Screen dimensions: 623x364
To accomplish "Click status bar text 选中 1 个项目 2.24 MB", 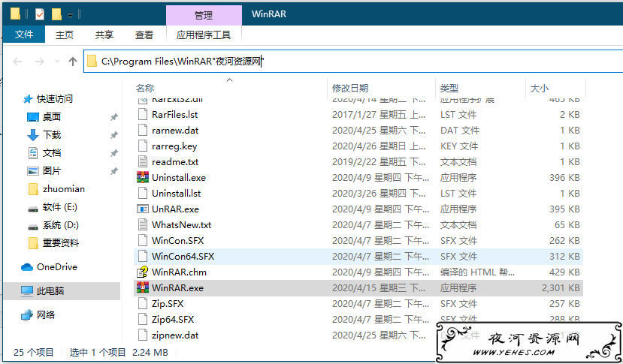I will coord(119,353).
